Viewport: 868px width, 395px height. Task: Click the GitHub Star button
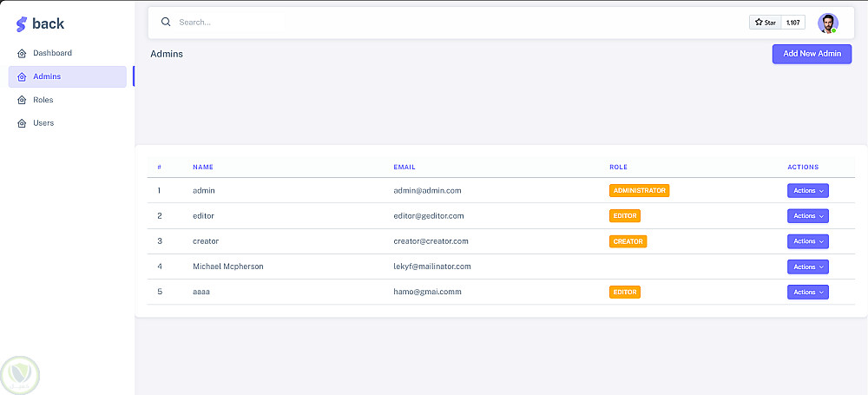pos(766,23)
